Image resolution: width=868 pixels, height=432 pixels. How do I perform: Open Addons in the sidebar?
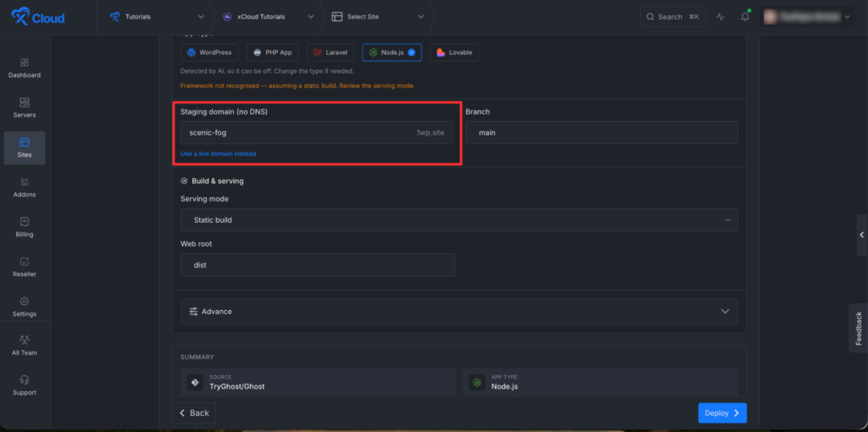(25, 188)
